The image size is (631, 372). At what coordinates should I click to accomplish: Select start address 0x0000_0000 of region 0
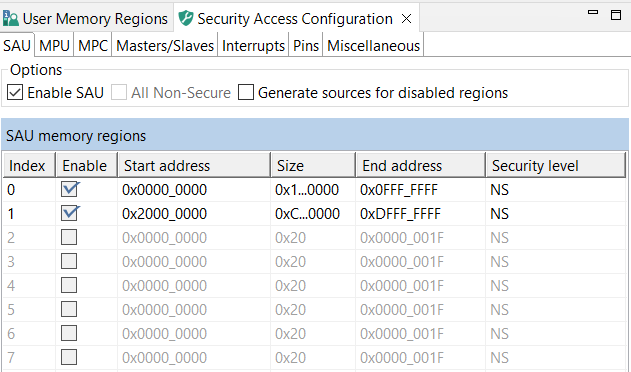[164, 190]
